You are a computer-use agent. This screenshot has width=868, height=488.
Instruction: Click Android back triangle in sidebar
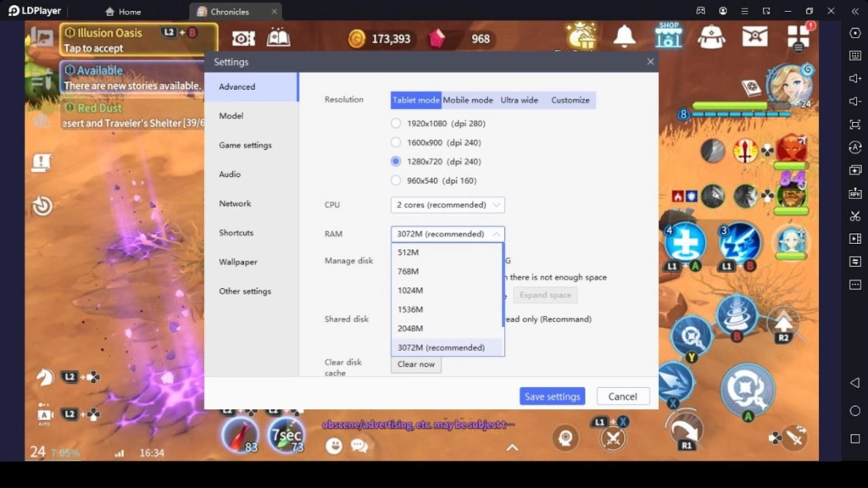[855, 382]
